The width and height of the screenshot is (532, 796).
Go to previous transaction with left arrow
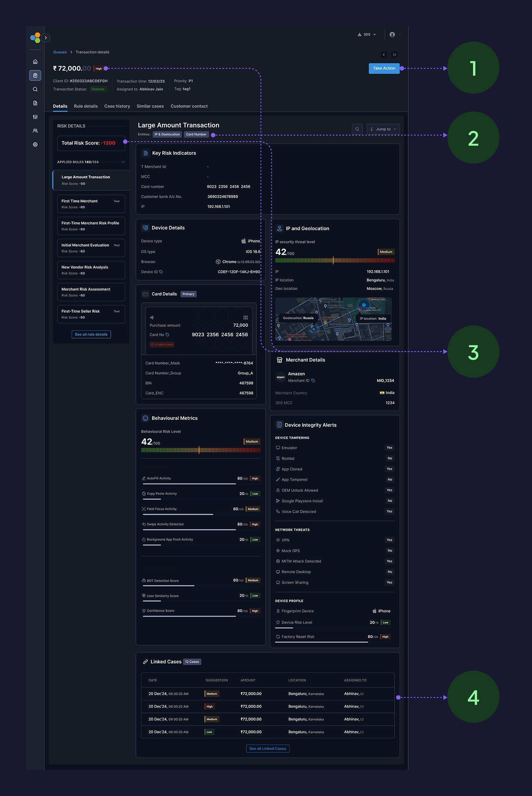coord(384,55)
